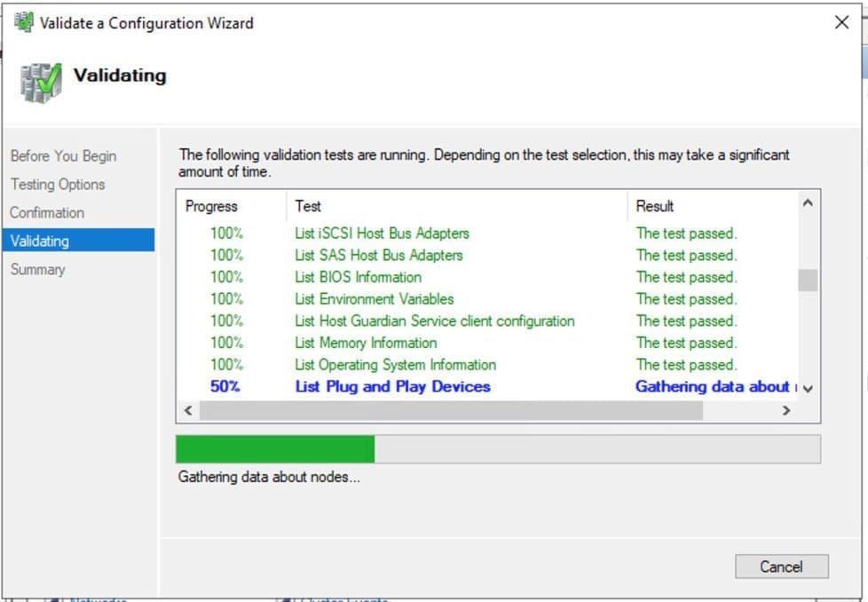The image size is (868, 602).
Task: Close the Validate a Configuration Wizard
Action: [841, 23]
